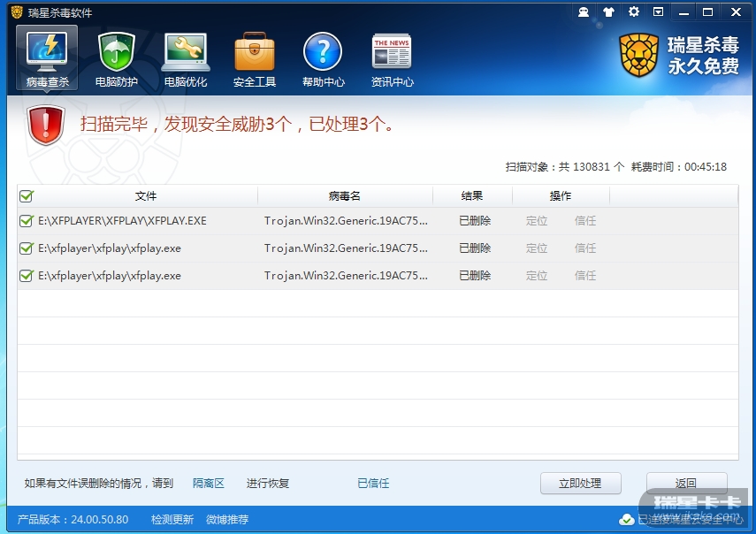Click the 扫描对象：共 130831 个 text
Viewport: 756px width, 534px height.
point(565,167)
